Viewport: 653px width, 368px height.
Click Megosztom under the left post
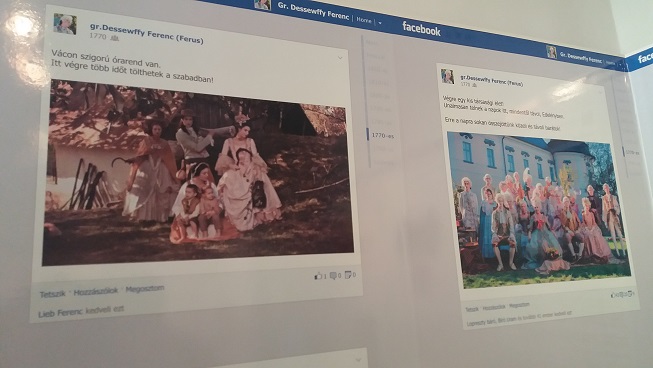[145, 288]
